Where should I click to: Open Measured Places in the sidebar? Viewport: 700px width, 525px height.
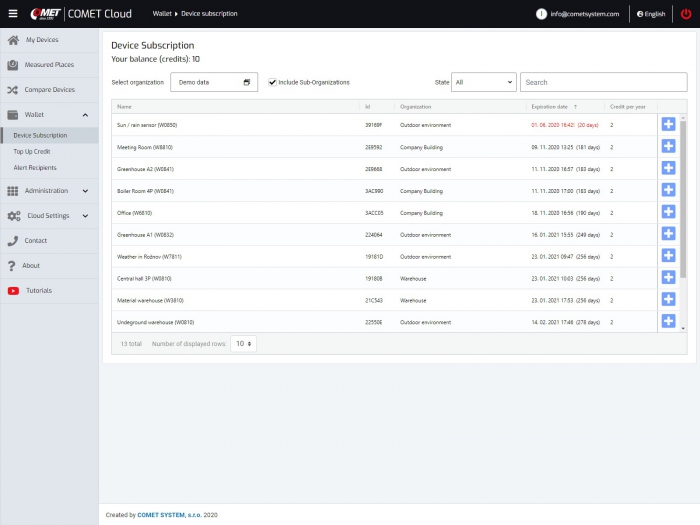click(49, 65)
